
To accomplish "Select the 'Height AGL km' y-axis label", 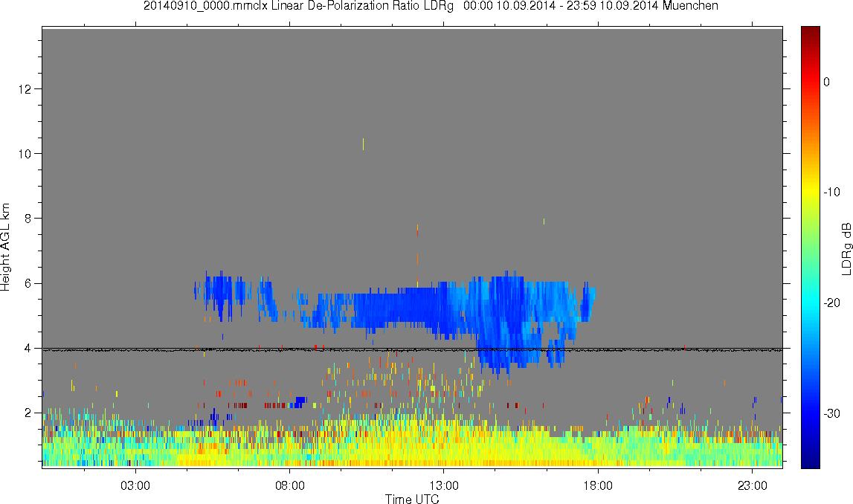I will coord(5,248).
